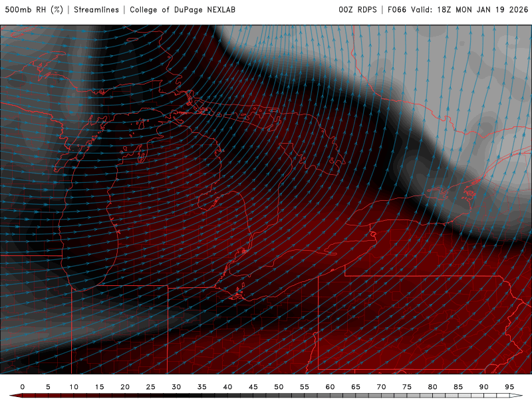Click the "30" label on color scale
532x399 pixels.
[x=176, y=387]
